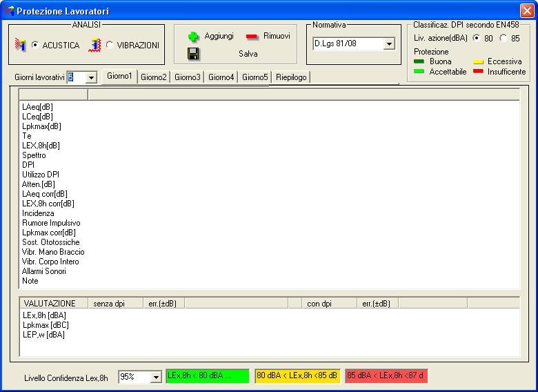Click the red minus Rimuovi icon

(x=252, y=37)
